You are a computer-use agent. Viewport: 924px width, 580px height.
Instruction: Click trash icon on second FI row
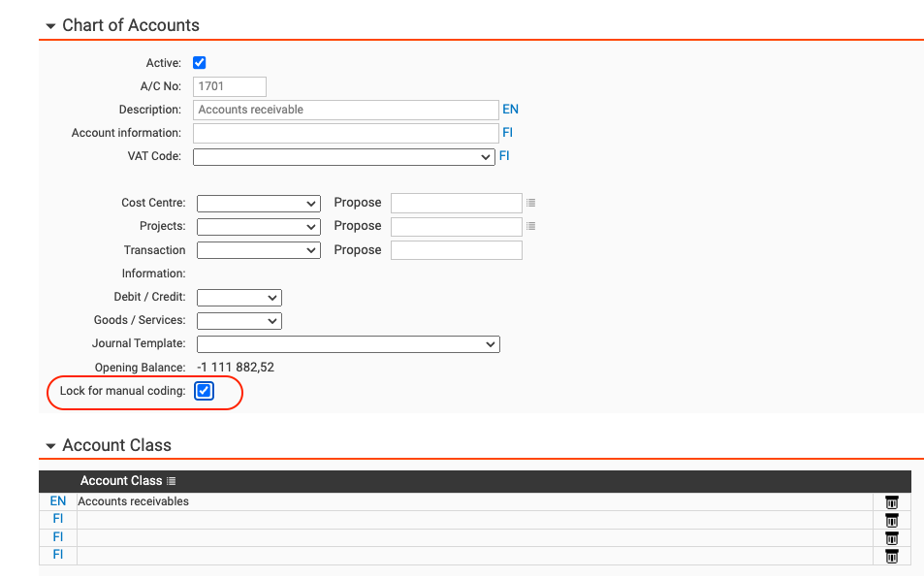click(x=891, y=538)
